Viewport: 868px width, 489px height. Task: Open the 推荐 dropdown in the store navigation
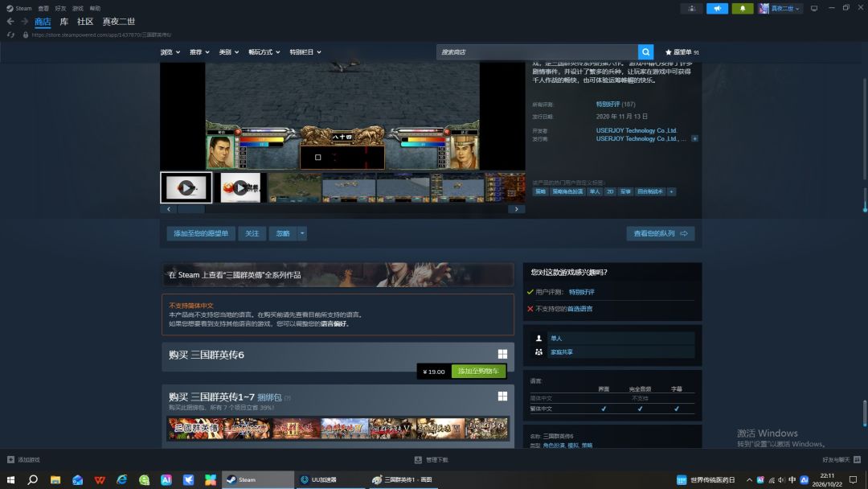click(199, 52)
